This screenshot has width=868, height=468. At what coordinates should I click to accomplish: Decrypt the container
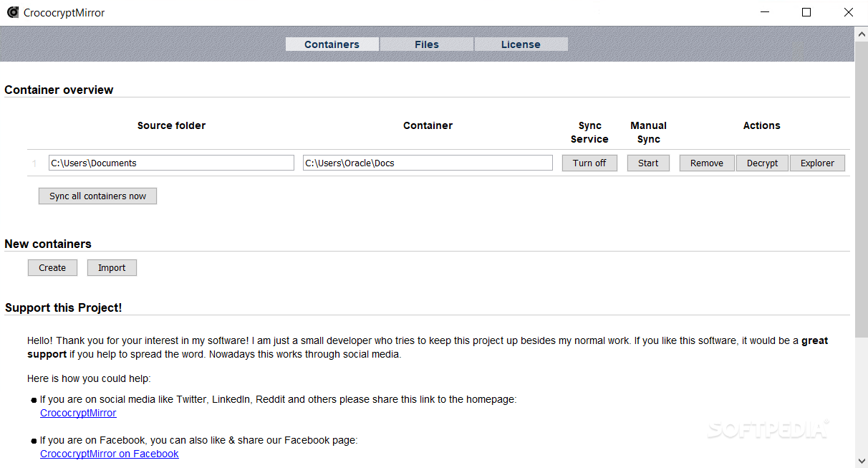pyautogui.click(x=762, y=163)
